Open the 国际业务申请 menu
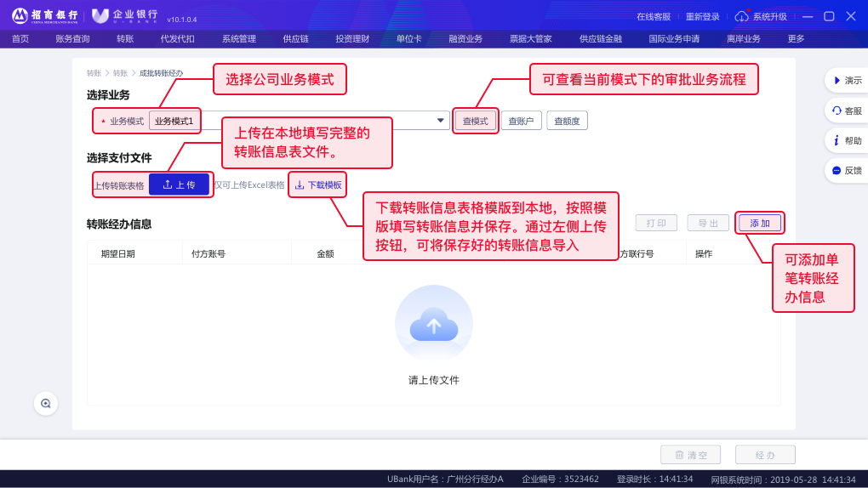The width and height of the screenshot is (868, 488). tap(674, 39)
